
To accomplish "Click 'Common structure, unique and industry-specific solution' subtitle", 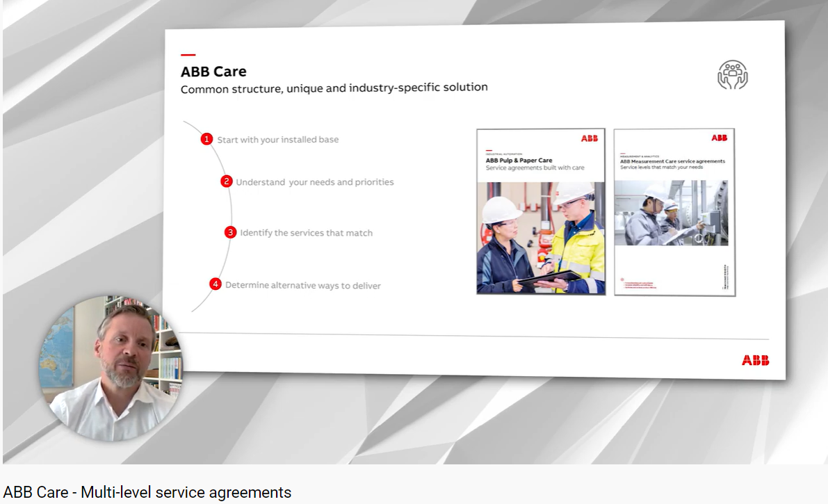I will click(x=334, y=88).
